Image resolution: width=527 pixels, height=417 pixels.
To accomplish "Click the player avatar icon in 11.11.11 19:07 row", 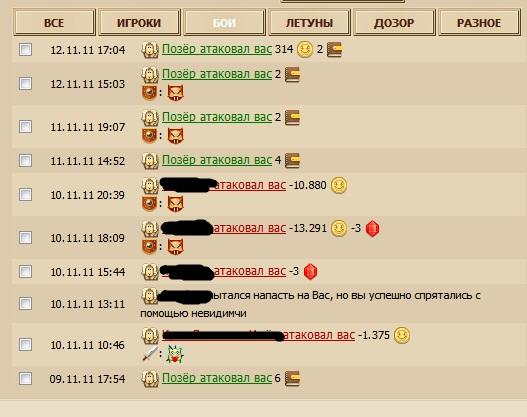I will (x=150, y=118).
